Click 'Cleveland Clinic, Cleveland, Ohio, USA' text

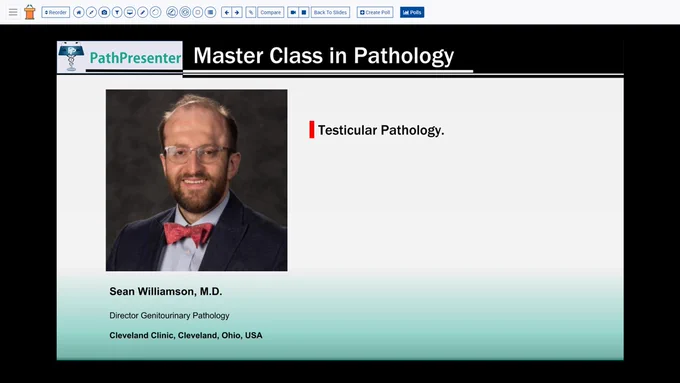pos(186,335)
